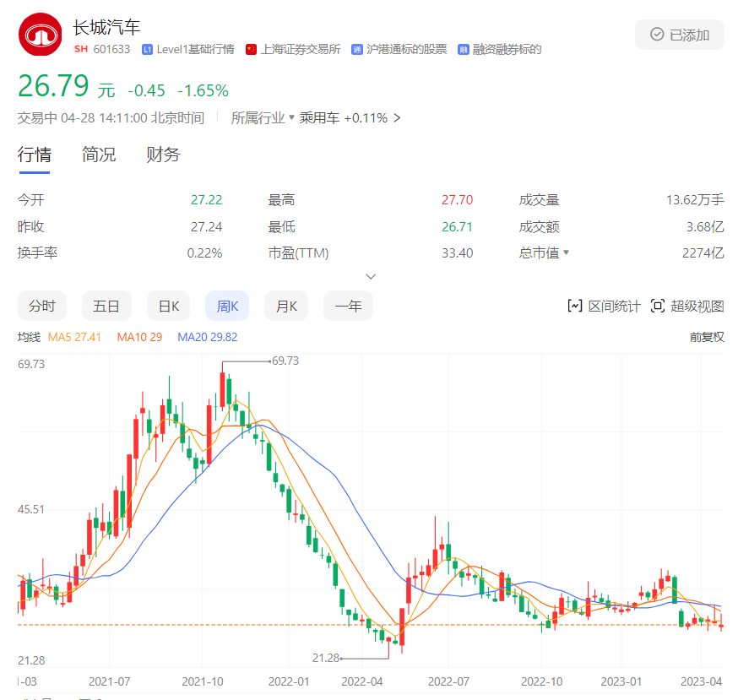The image size is (738, 700).
Task: Click the 总市值 value 2274亿
Action: click(703, 253)
